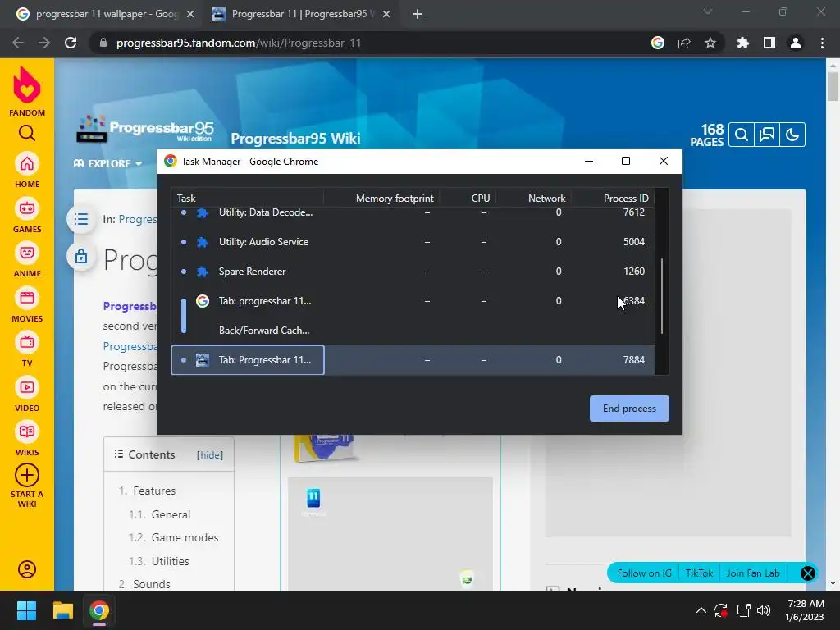
Task: Click the Task Manager list scrollbar
Action: point(662,295)
